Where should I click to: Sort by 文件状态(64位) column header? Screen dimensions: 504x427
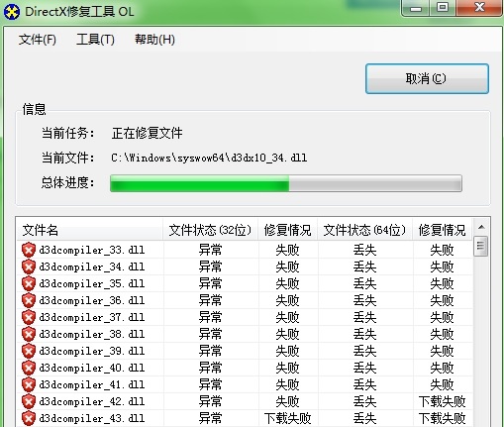click(364, 230)
